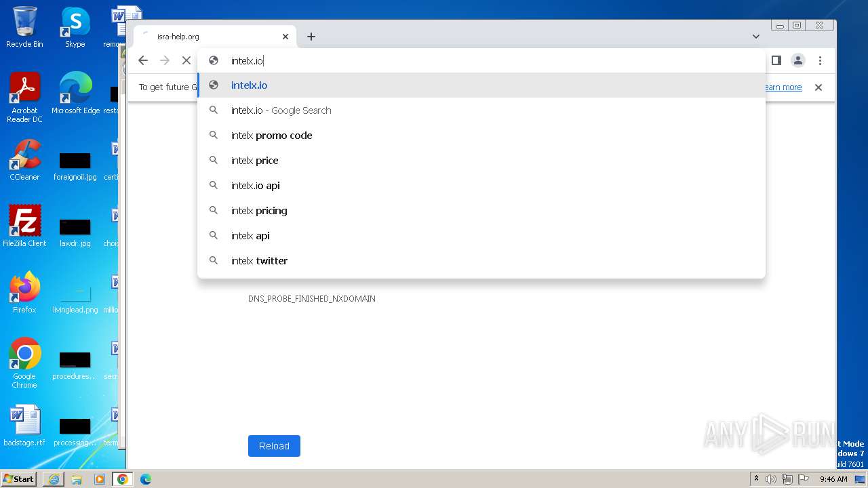Screen dimensions: 868x488
Task: Open the volume speaker icon
Action: tap(771, 479)
